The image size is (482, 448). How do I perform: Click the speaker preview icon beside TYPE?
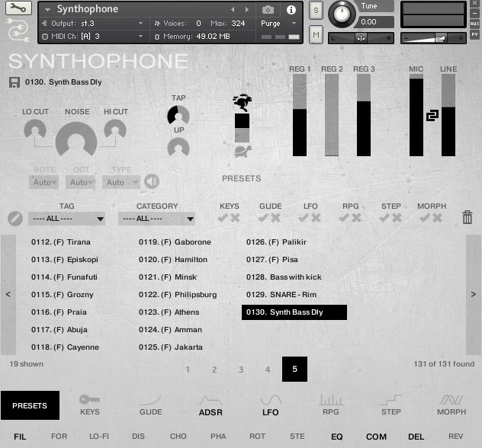tap(152, 181)
